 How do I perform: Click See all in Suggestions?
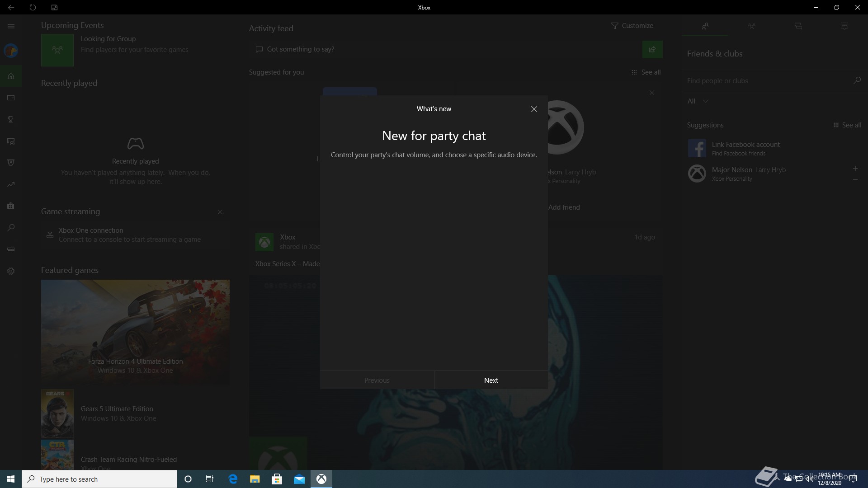pyautogui.click(x=847, y=125)
